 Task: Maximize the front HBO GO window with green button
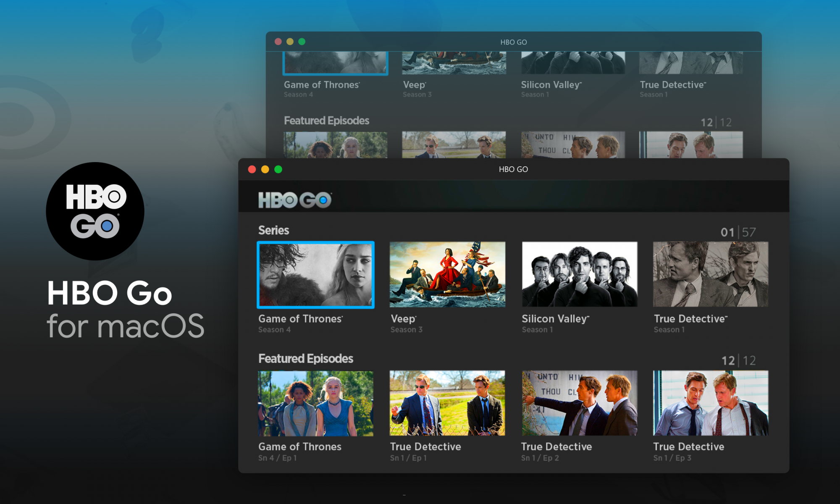278,169
